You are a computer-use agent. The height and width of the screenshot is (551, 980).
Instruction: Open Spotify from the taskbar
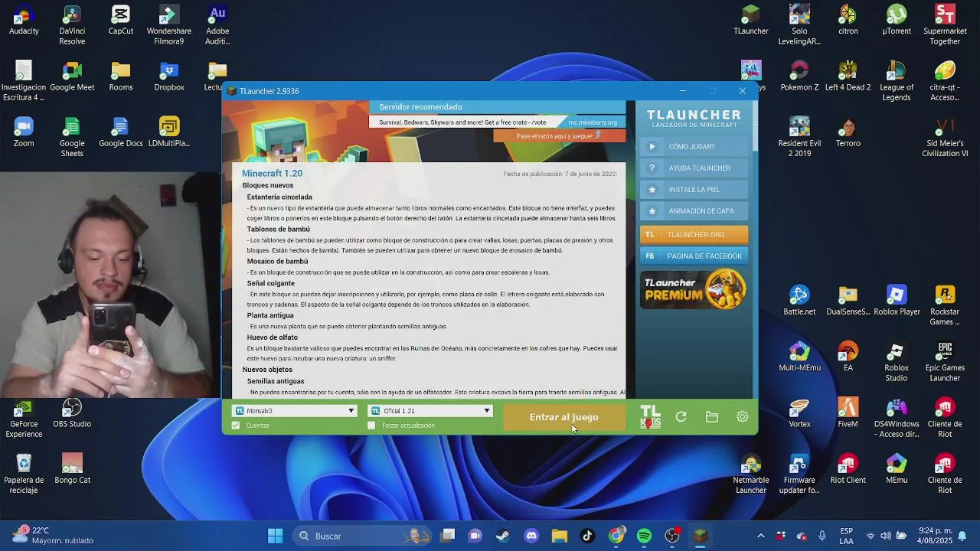(x=644, y=536)
